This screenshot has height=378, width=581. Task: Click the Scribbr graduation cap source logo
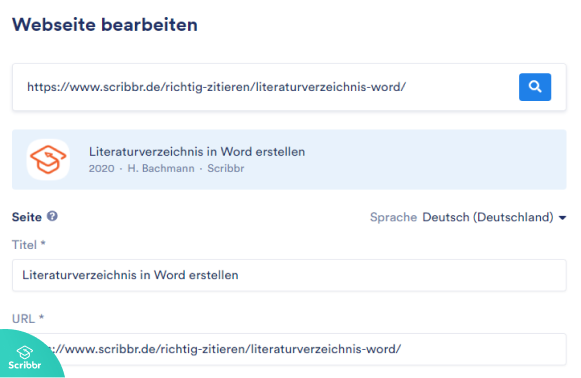coord(48,159)
